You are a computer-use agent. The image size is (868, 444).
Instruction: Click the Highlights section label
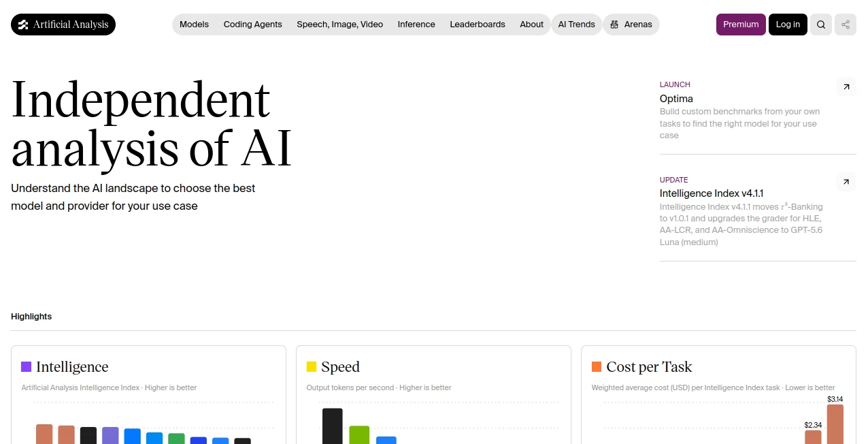pyautogui.click(x=31, y=317)
